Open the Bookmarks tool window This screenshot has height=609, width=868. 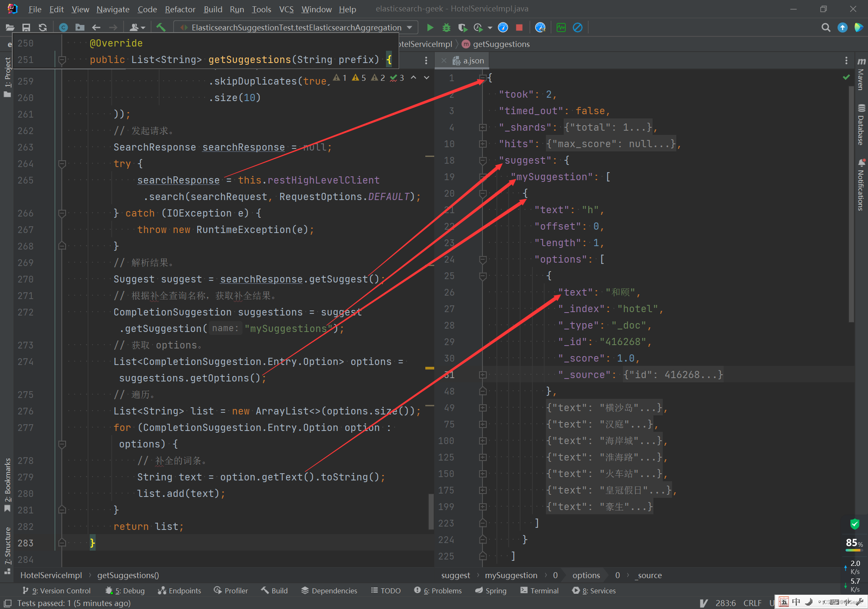(7, 485)
